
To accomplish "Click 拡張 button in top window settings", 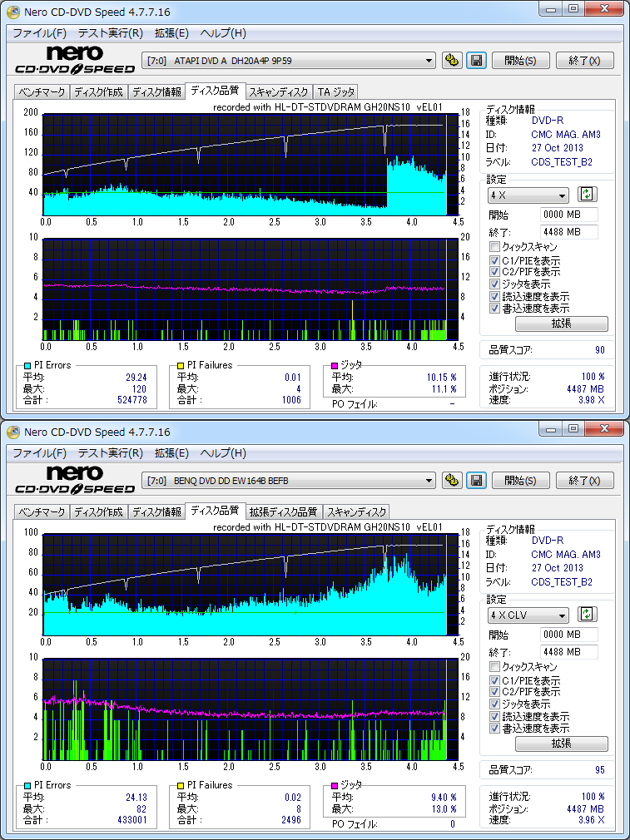I will point(562,324).
